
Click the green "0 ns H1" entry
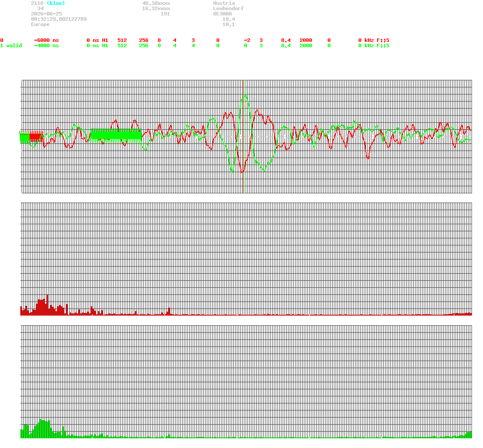[97, 45]
